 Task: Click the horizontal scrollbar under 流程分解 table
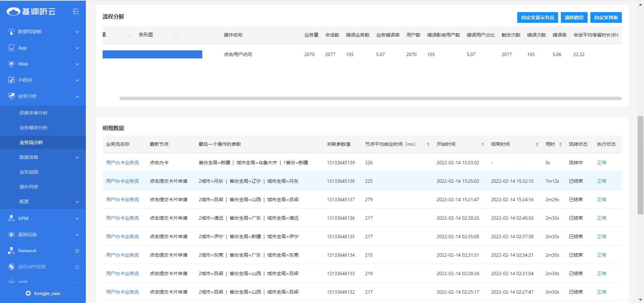click(x=370, y=98)
